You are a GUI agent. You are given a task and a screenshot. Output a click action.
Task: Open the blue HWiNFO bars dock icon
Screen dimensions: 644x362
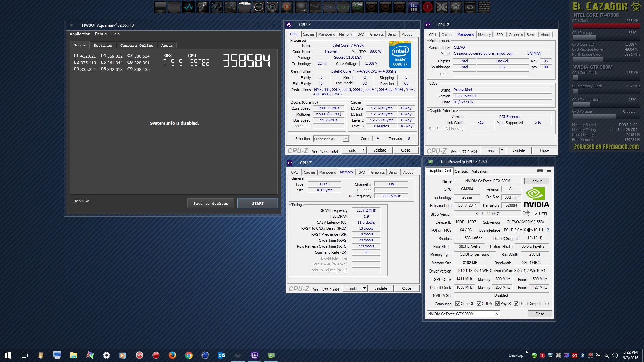(414, 7)
